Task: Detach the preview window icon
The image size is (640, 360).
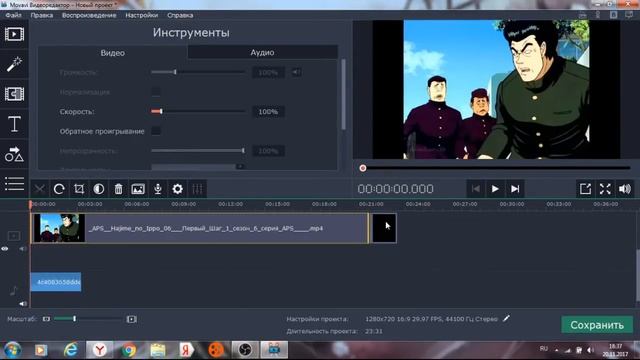Action: 585,189
